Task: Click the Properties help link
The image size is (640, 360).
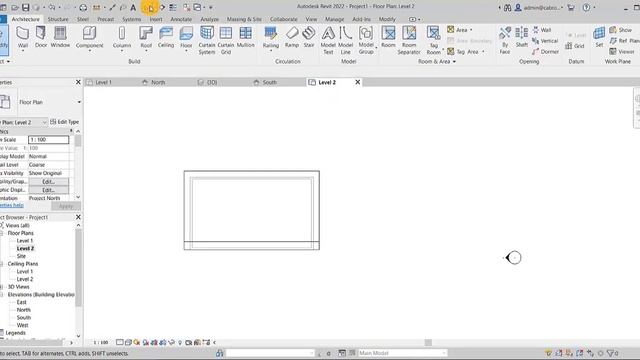Action: coord(11,205)
